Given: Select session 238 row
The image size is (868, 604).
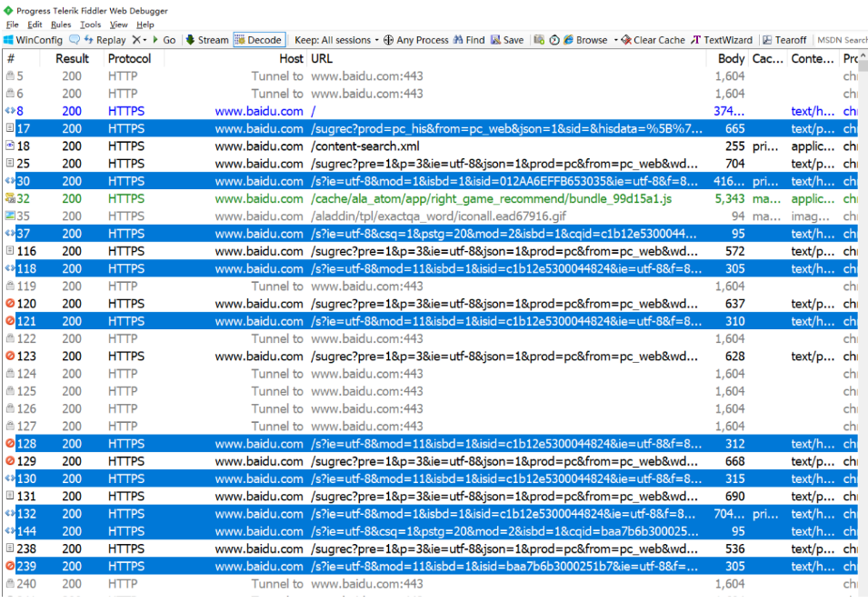Looking at the screenshot, I should click(x=430, y=549).
